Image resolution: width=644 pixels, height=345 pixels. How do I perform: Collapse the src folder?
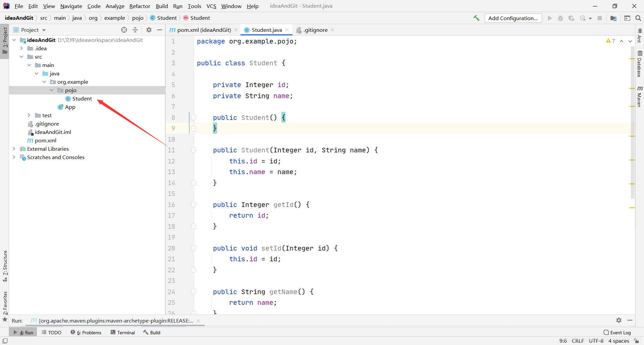[x=21, y=57]
